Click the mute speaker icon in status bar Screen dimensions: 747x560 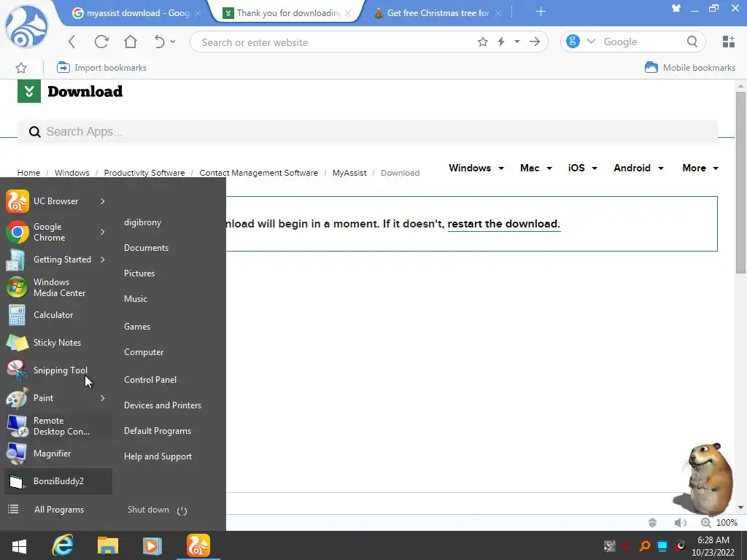(680, 522)
